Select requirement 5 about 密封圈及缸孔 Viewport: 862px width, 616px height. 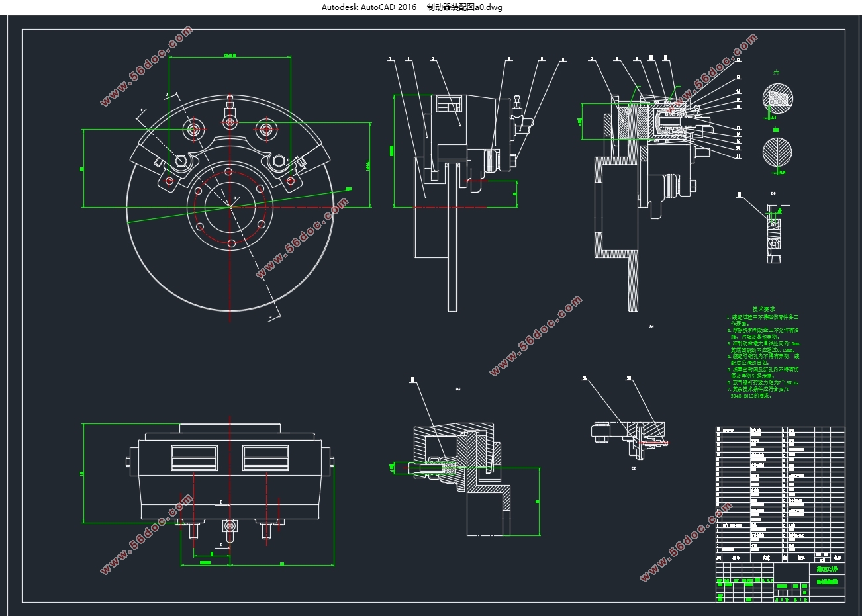pos(763,373)
